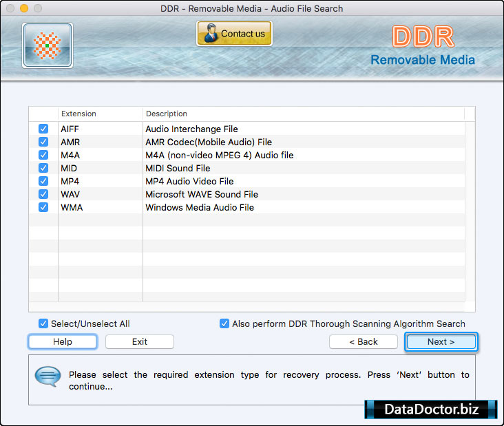Click 'Microsoft WAVE Sound File' description
This screenshot has width=504, height=426.
click(x=202, y=194)
